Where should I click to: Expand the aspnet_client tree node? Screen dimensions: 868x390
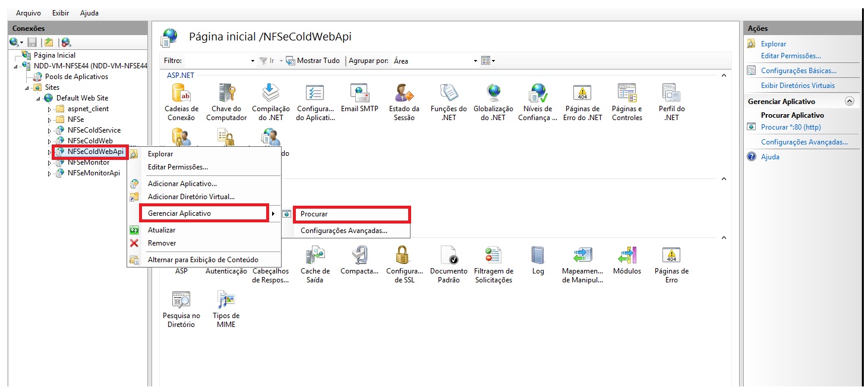[50, 109]
